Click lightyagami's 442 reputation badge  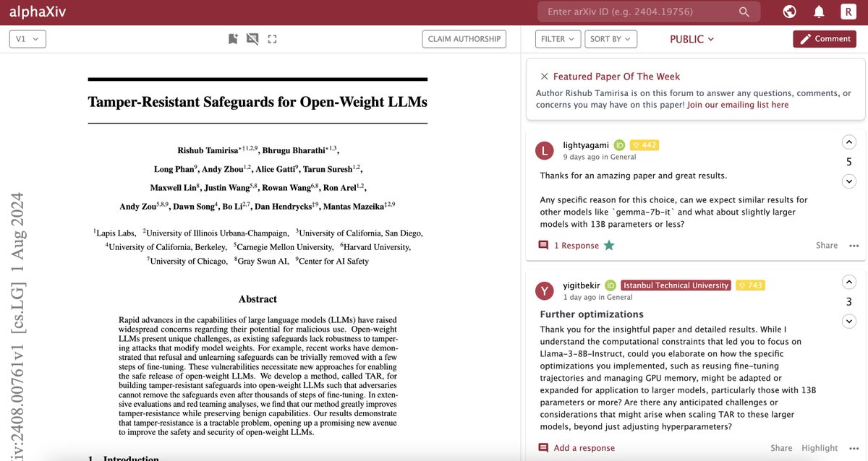click(644, 145)
